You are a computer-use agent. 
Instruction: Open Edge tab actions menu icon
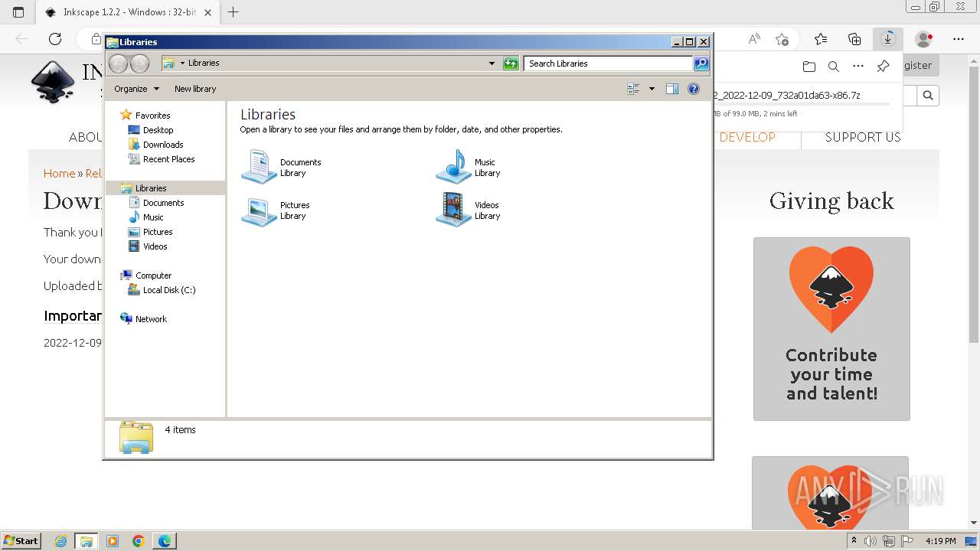click(x=18, y=12)
